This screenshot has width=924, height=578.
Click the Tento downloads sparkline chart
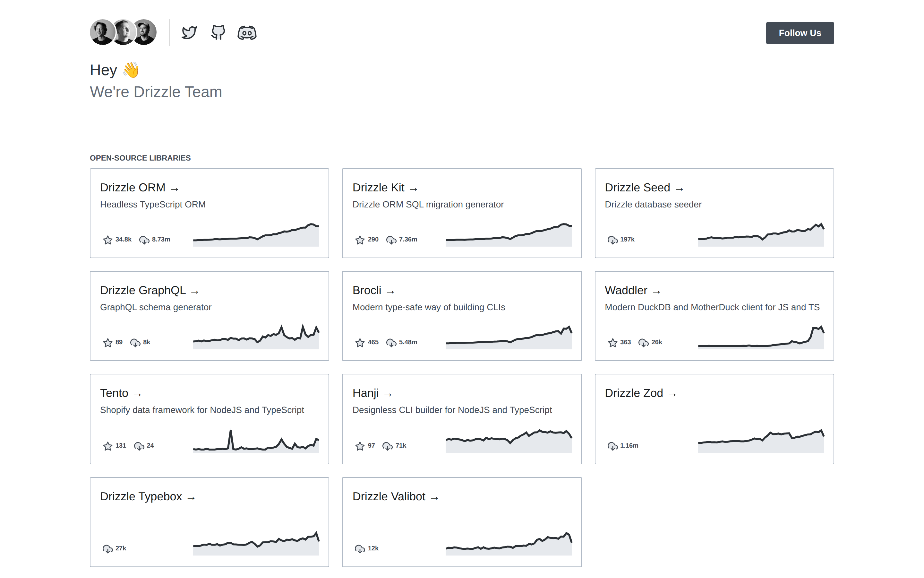pos(256,441)
